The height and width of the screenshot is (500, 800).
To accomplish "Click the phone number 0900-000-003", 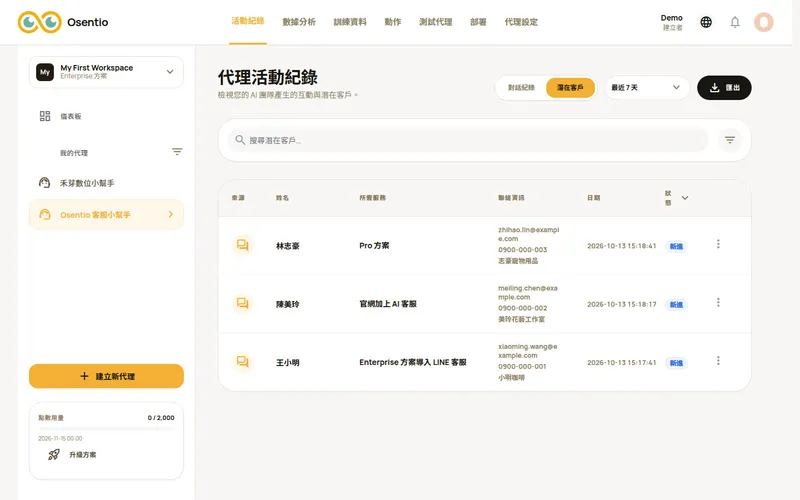I will point(522,249).
